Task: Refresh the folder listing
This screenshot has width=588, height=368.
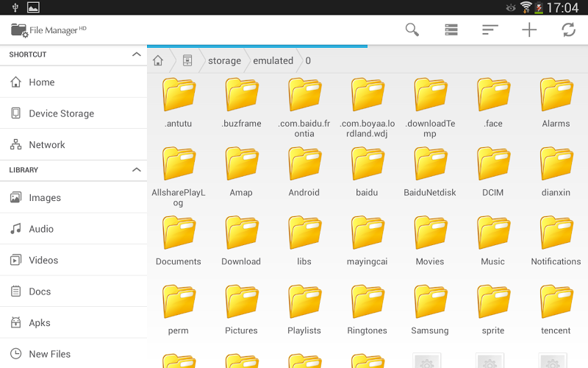Action: (568, 29)
